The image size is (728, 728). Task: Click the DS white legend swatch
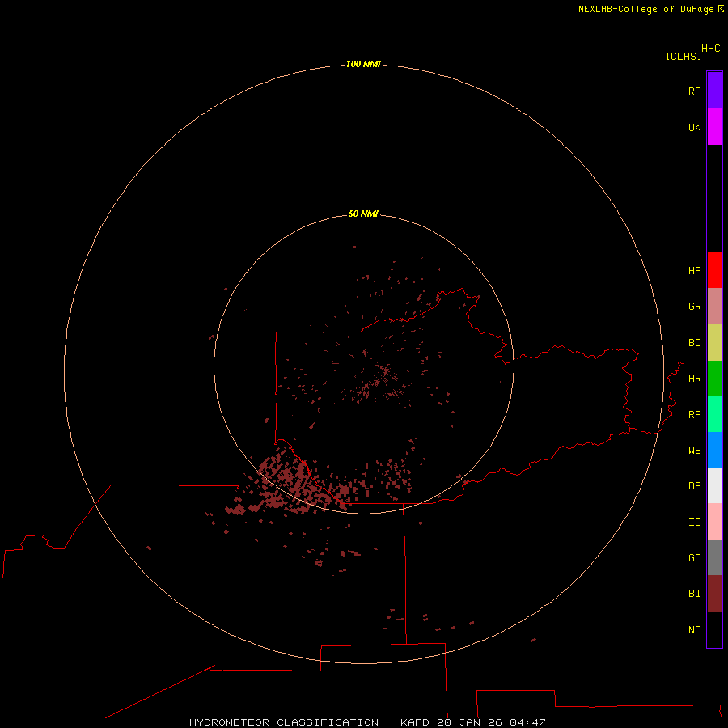pyautogui.click(x=714, y=485)
